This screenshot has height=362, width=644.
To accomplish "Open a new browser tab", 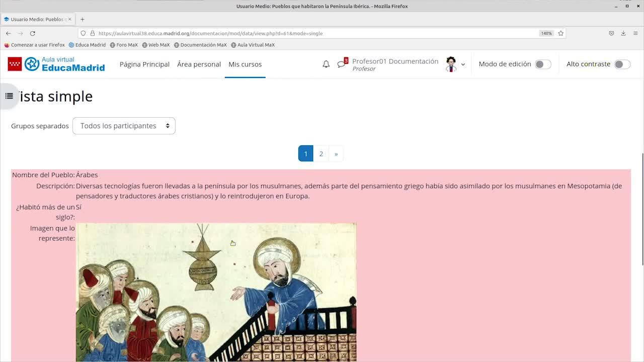I will click(83, 19).
